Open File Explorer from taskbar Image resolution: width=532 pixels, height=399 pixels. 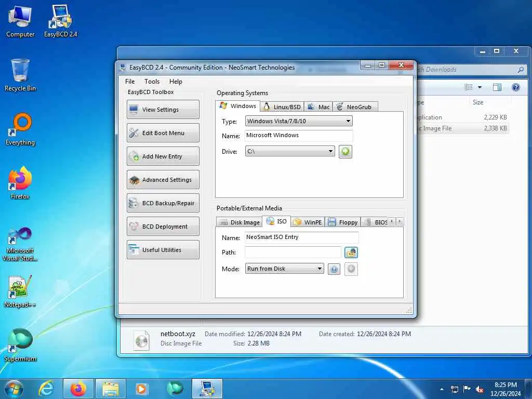[x=111, y=389]
